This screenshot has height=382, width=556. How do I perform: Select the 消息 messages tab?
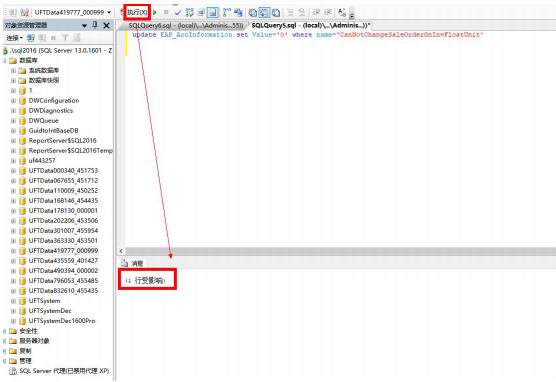click(132, 263)
